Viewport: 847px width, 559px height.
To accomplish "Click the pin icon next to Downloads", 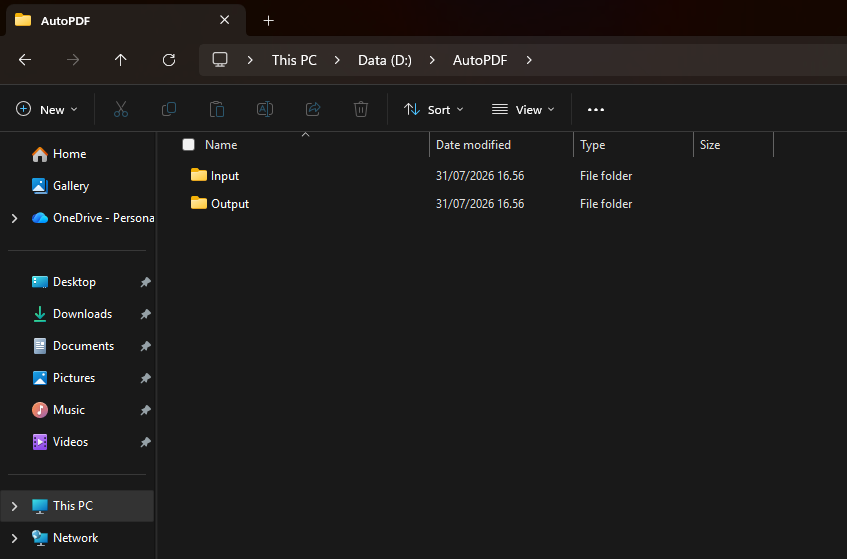I will (x=145, y=314).
